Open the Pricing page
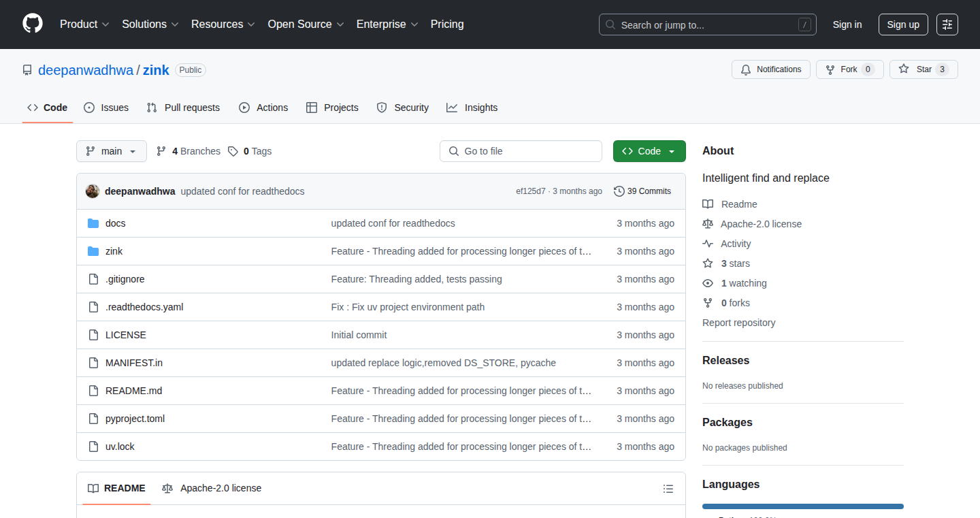Screen dimensions: 980x518 pyautogui.click(x=447, y=24)
